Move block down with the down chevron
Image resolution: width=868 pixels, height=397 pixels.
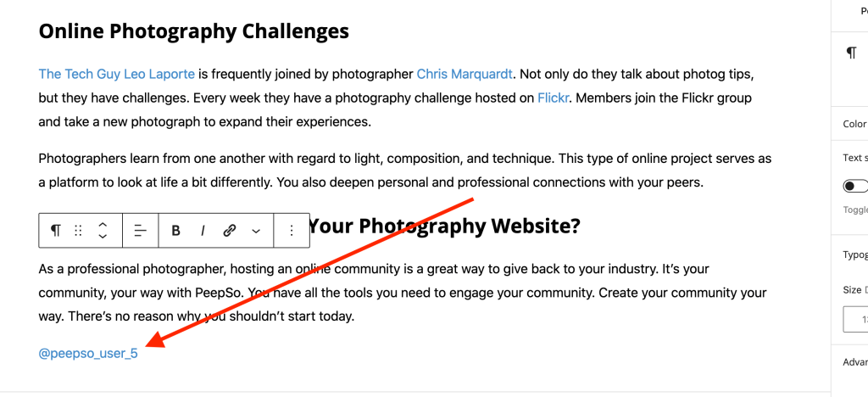point(103,236)
